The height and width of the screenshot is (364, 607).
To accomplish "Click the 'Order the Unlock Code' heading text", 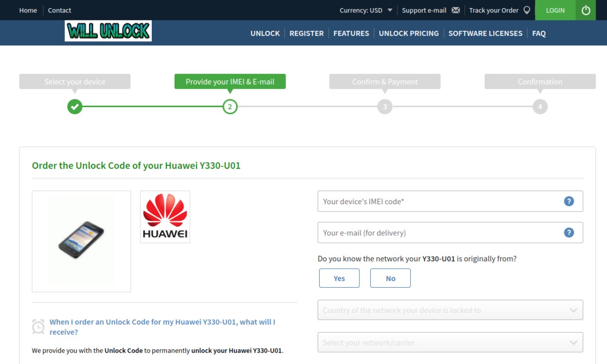I will tap(136, 165).
